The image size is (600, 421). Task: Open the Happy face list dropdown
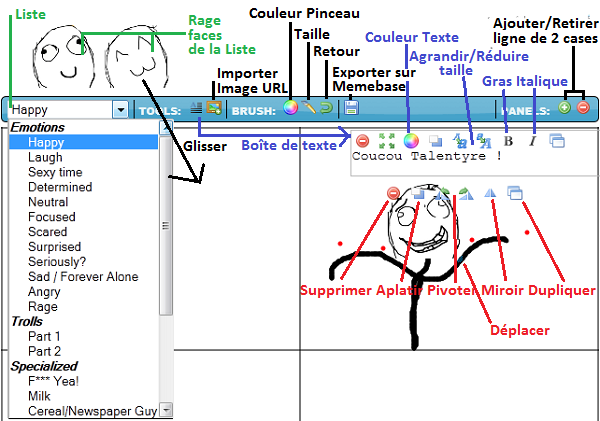(121, 109)
